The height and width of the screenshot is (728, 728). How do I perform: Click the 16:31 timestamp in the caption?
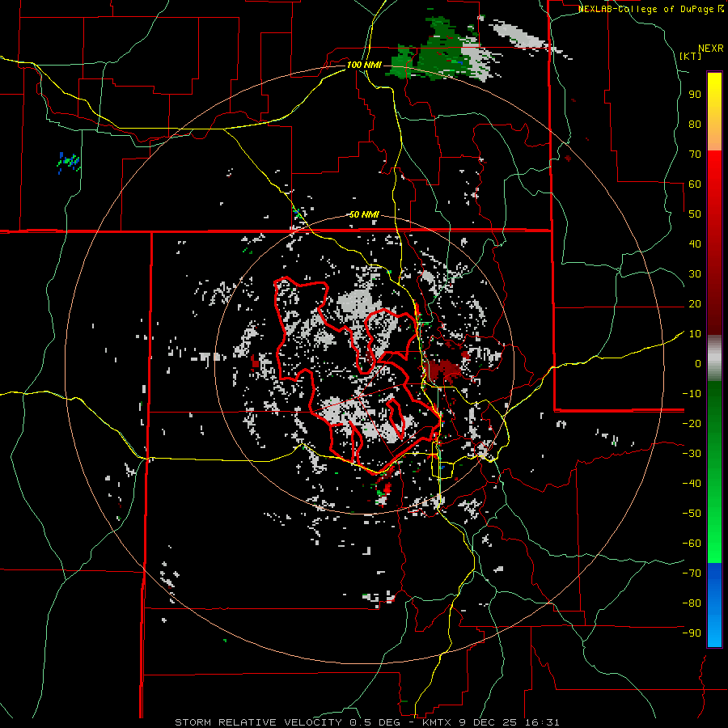coord(542,722)
